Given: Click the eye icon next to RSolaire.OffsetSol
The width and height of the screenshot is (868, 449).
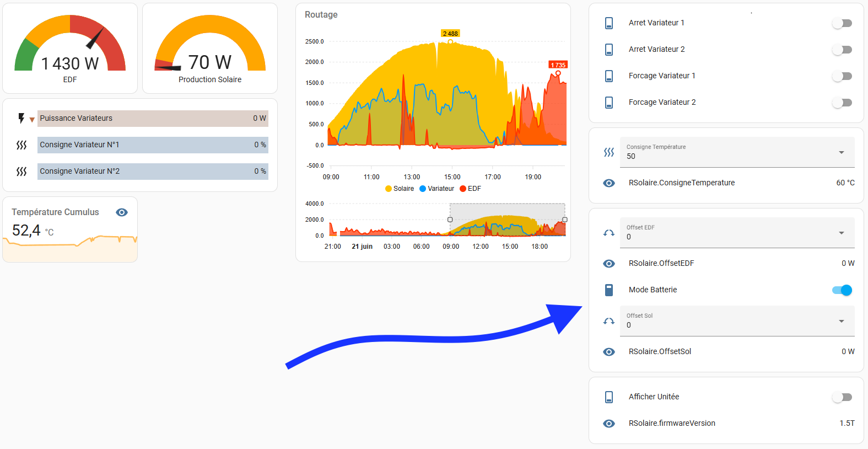Looking at the screenshot, I should (609, 352).
